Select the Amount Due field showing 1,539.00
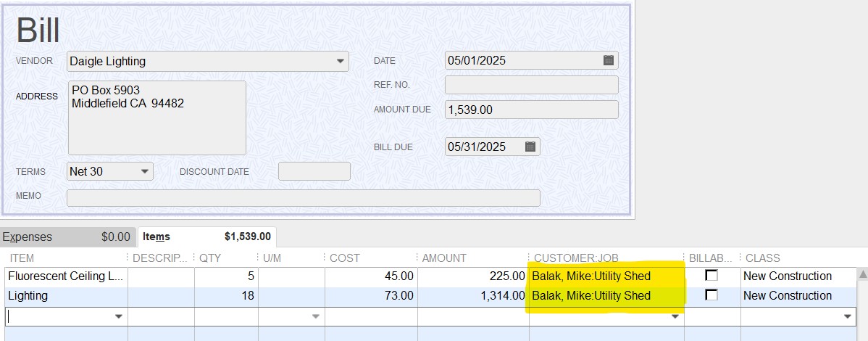Screen dimensions: 868x341 [x=531, y=110]
